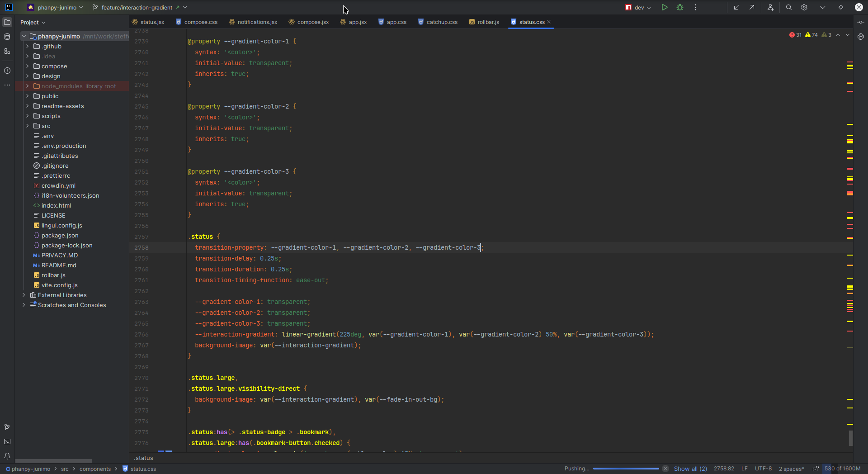Expand the src folder
Viewport: 868px width, 474px height.
[x=28, y=126]
